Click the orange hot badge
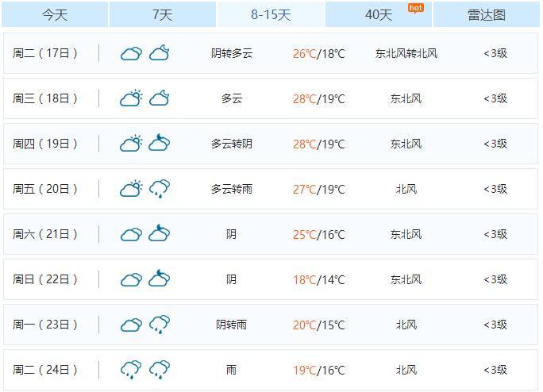This screenshot has width=543, height=392. coord(415,8)
